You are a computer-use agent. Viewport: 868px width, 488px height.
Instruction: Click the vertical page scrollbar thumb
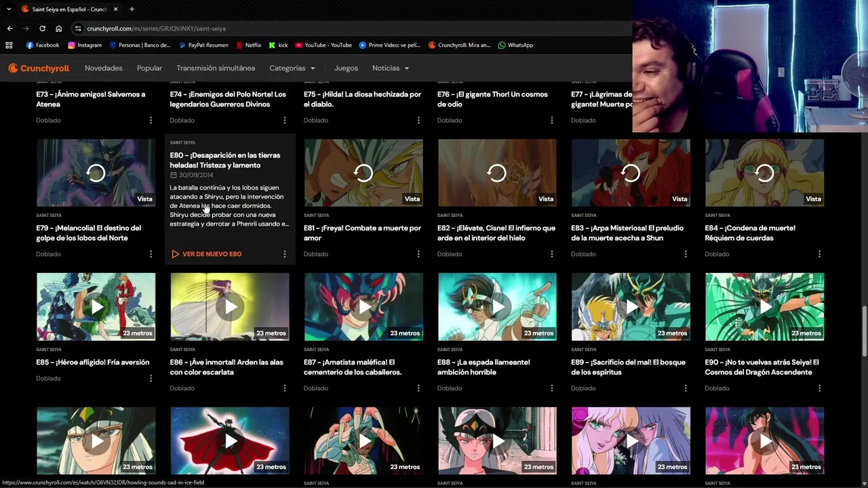[x=864, y=330]
